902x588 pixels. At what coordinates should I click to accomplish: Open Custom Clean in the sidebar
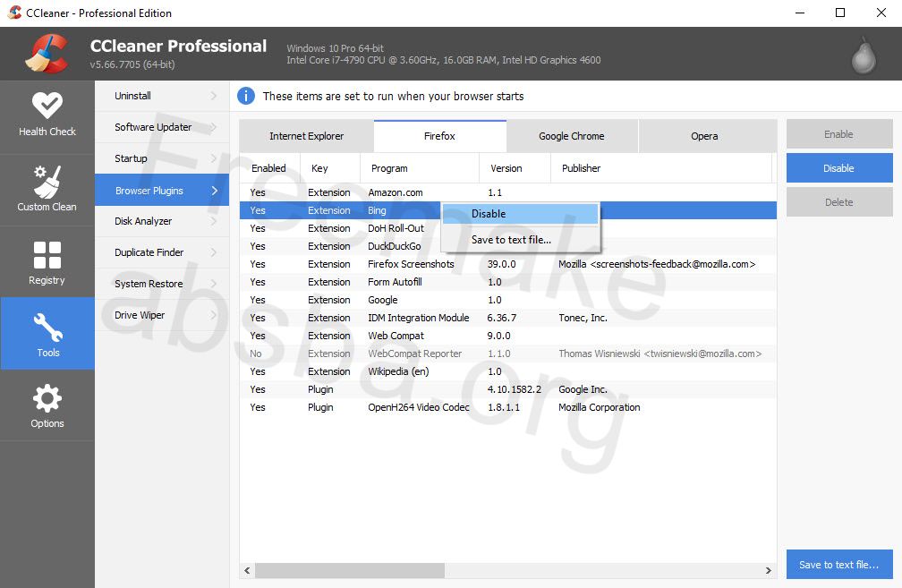pyautogui.click(x=47, y=190)
